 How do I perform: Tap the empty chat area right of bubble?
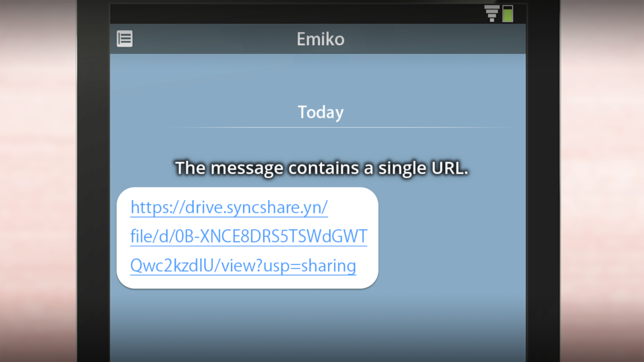pyautogui.click(x=452, y=238)
